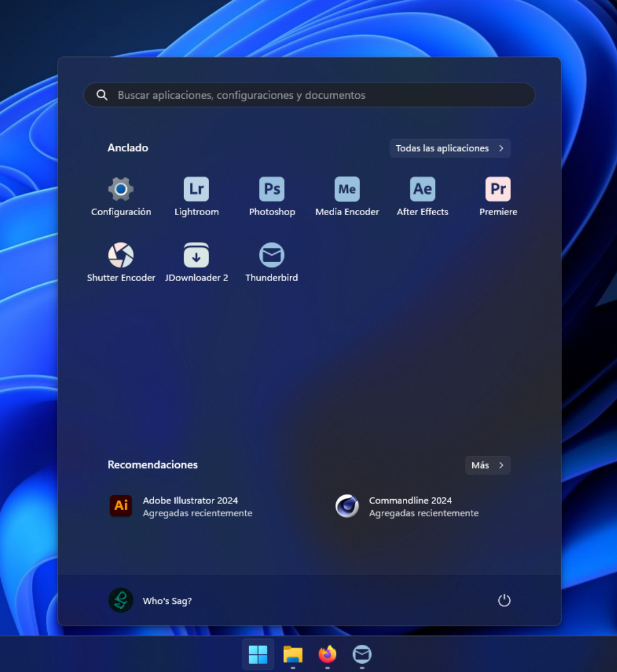Viewport: 617px width, 672px height.
Task: Close Start menu via Windows taskbar button
Action: point(258,654)
